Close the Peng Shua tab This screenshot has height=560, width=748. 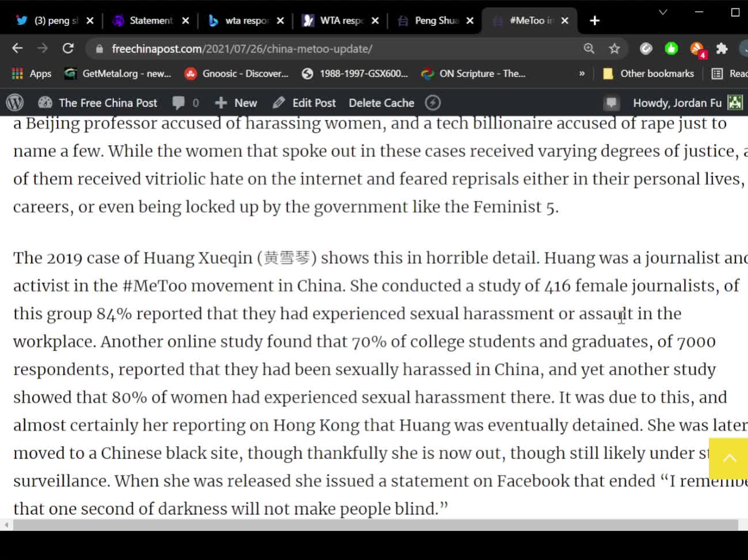pos(470,21)
